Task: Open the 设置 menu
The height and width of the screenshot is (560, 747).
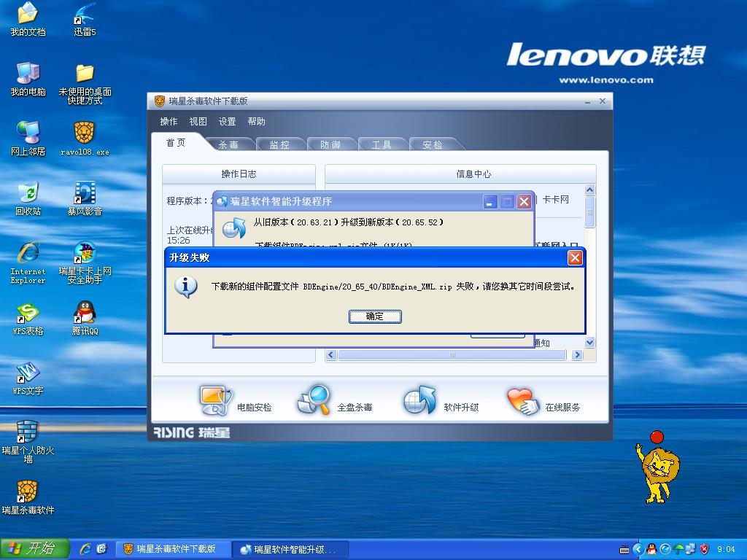Action: (228, 122)
